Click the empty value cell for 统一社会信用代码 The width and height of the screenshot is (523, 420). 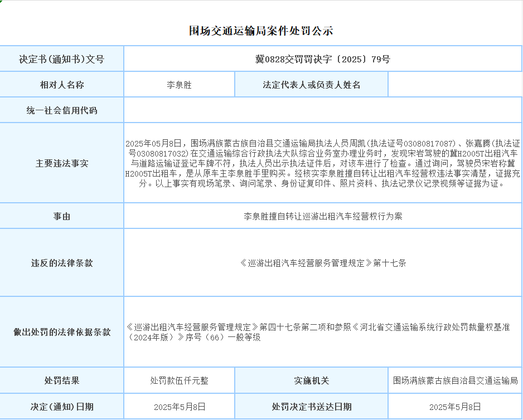[323, 110]
